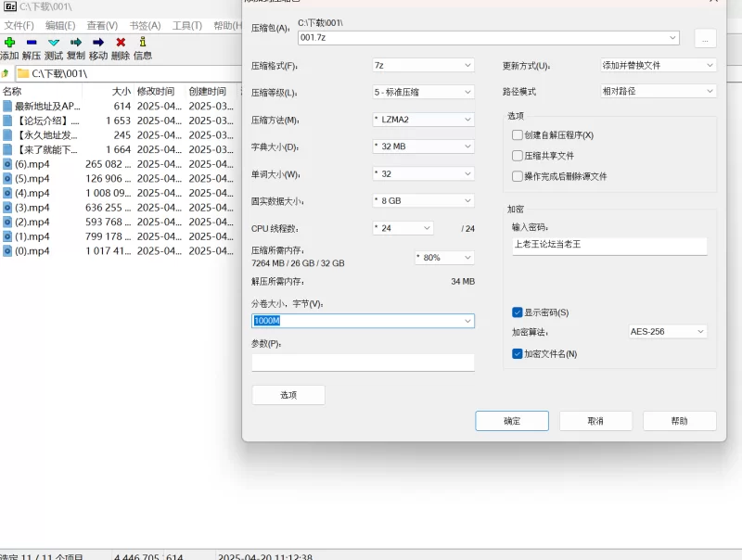
Task: Click the green plus 添加 toolbar icon
Action: [x=9, y=42]
